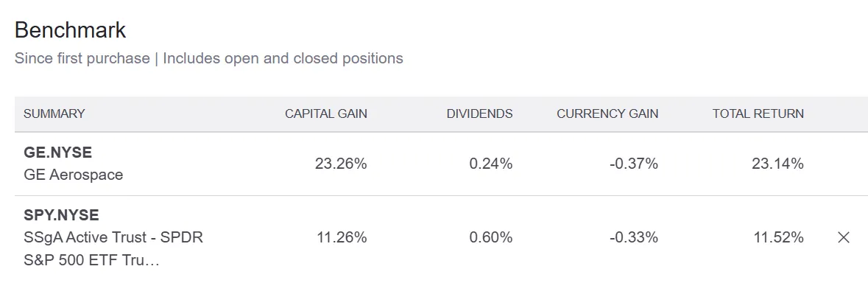This screenshot has width=868, height=297.
Task: Remove the SPY.NYSE benchmark row
Action: click(844, 237)
